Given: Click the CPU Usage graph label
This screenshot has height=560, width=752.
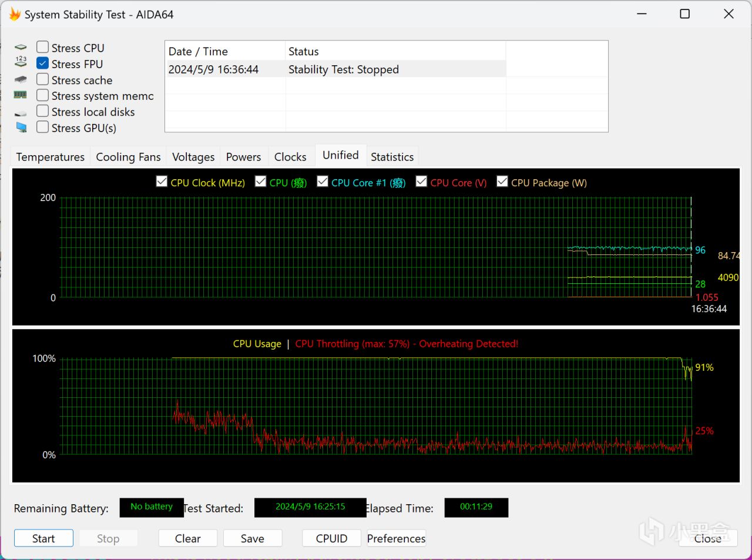Looking at the screenshot, I should click(x=257, y=344).
